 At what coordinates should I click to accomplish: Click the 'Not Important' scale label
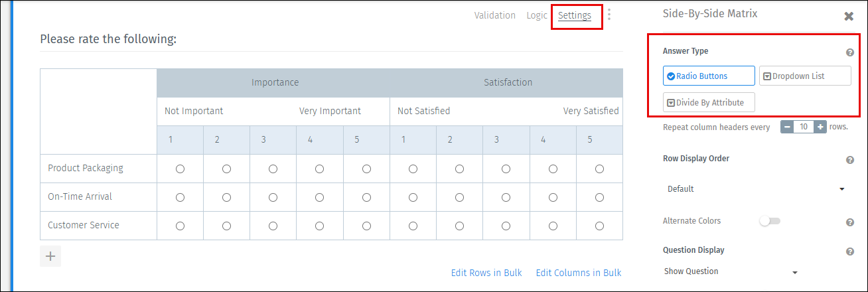tap(194, 111)
